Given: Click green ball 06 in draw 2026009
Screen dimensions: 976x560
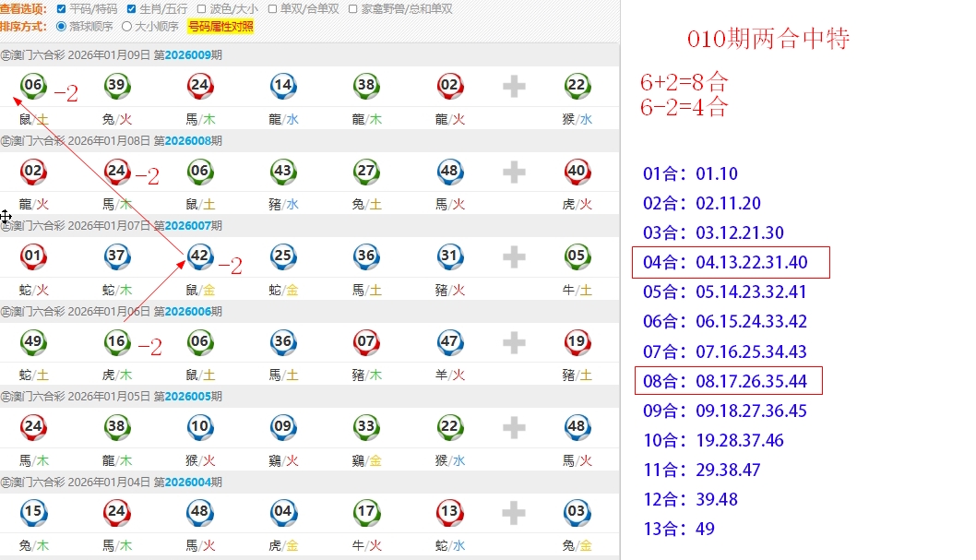Looking at the screenshot, I should (x=33, y=87).
